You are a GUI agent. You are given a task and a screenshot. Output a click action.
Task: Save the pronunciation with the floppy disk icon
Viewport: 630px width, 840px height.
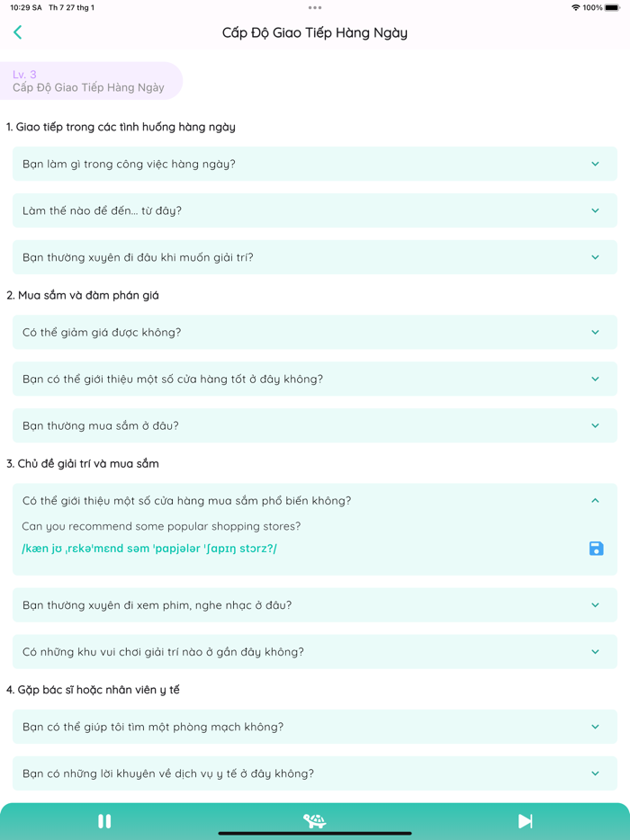[x=596, y=548]
